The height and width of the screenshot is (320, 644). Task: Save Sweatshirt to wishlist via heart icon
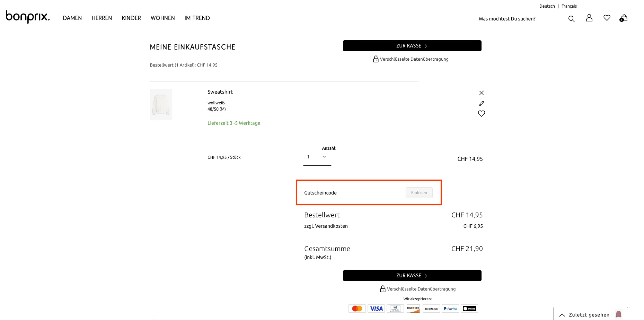coord(481,113)
